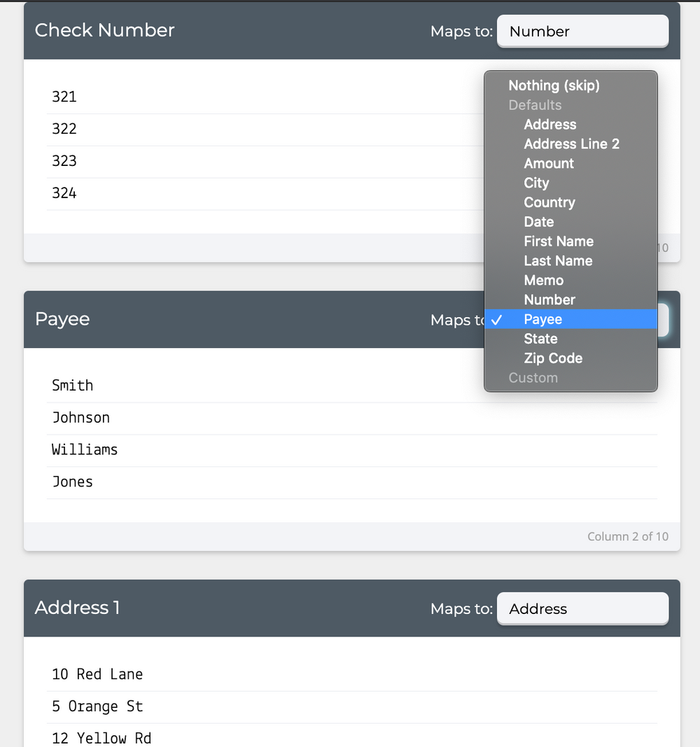Select Date in the dropdown list
Screen dimensions: 700x747
point(538,221)
